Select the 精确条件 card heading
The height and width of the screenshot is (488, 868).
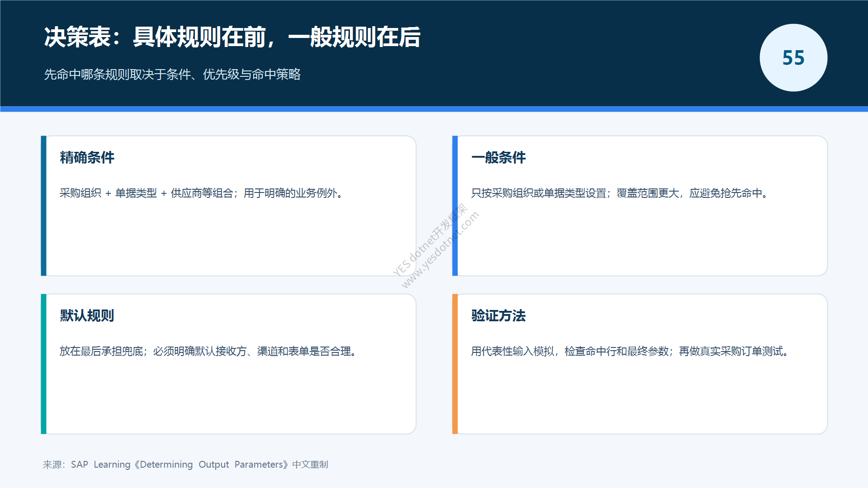[x=87, y=157]
